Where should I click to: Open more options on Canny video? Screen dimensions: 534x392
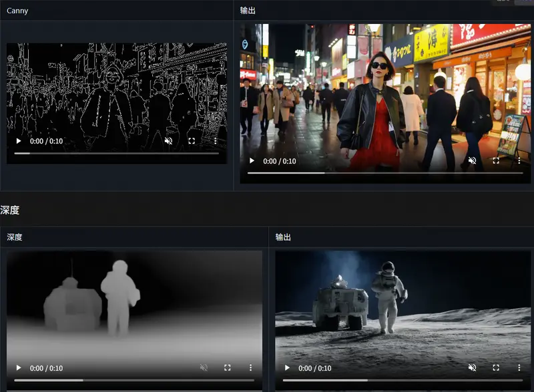(215, 141)
